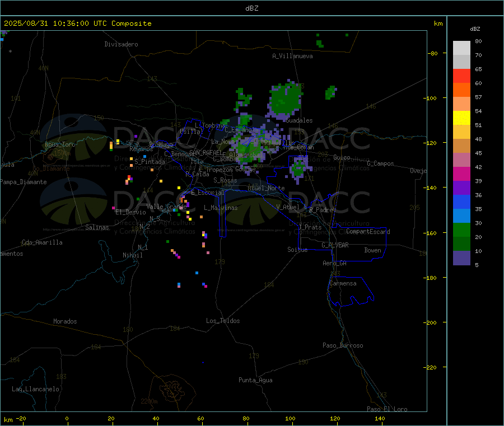Select the purple 5 dBZ legend swatch
The width and height of the screenshot is (504, 426).
(461, 258)
